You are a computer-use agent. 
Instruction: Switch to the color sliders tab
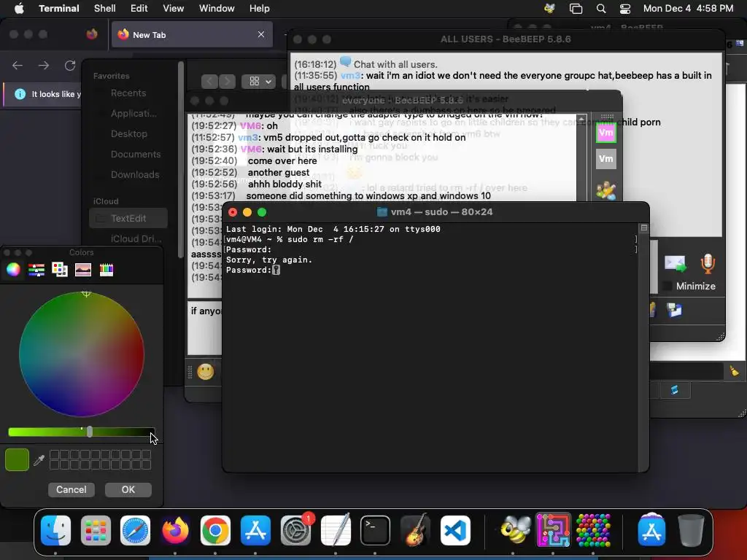coord(36,270)
